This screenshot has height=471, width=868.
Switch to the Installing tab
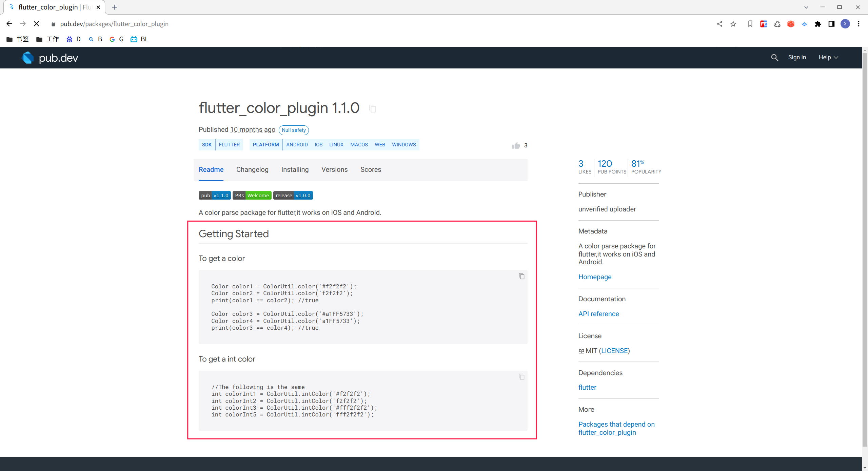click(x=295, y=169)
